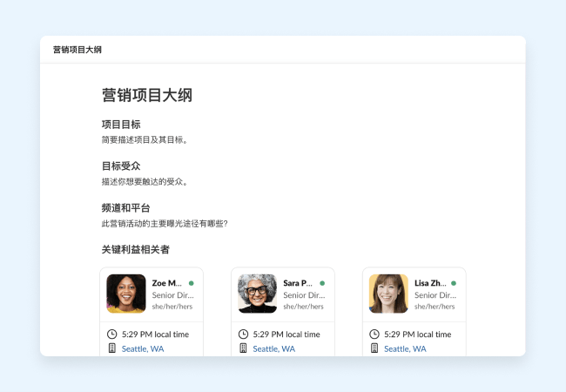This screenshot has width=566, height=392.
Task: Click the green status dot beside Sara's name
Action: [322, 283]
